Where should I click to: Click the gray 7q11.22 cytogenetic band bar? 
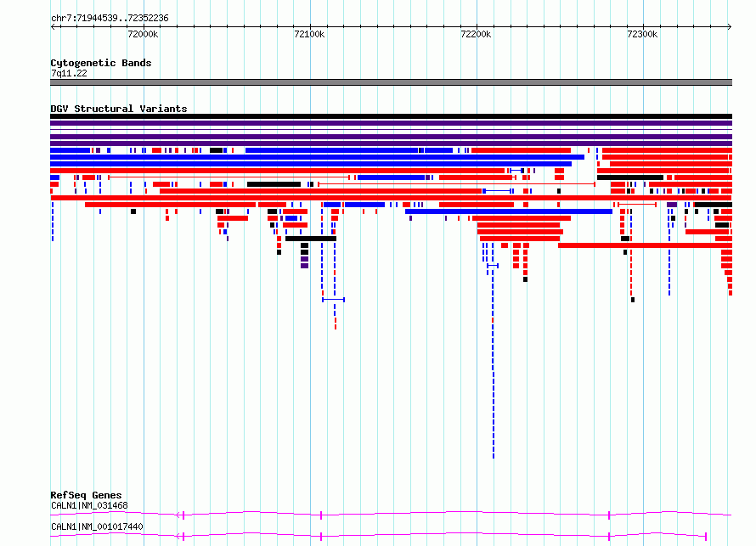(x=391, y=82)
